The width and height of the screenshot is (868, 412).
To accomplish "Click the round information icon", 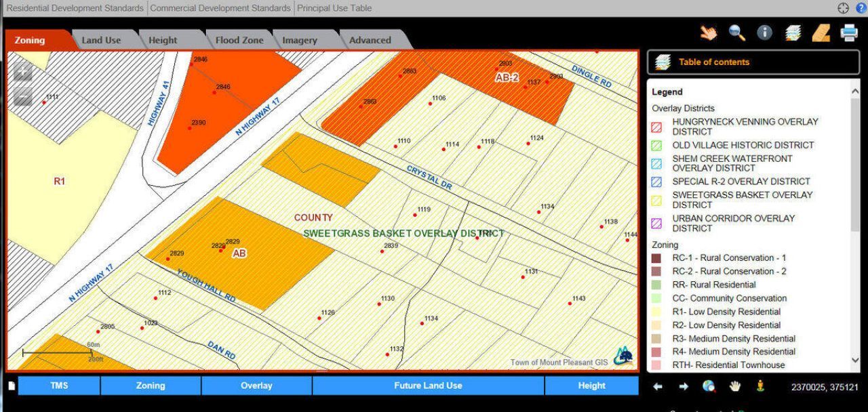I will [765, 33].
